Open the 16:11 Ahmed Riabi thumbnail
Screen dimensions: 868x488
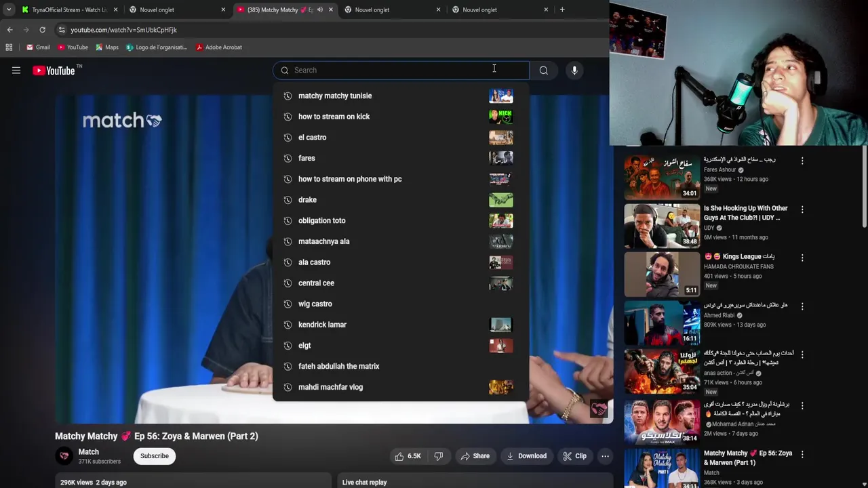click(x=662, y=323)
